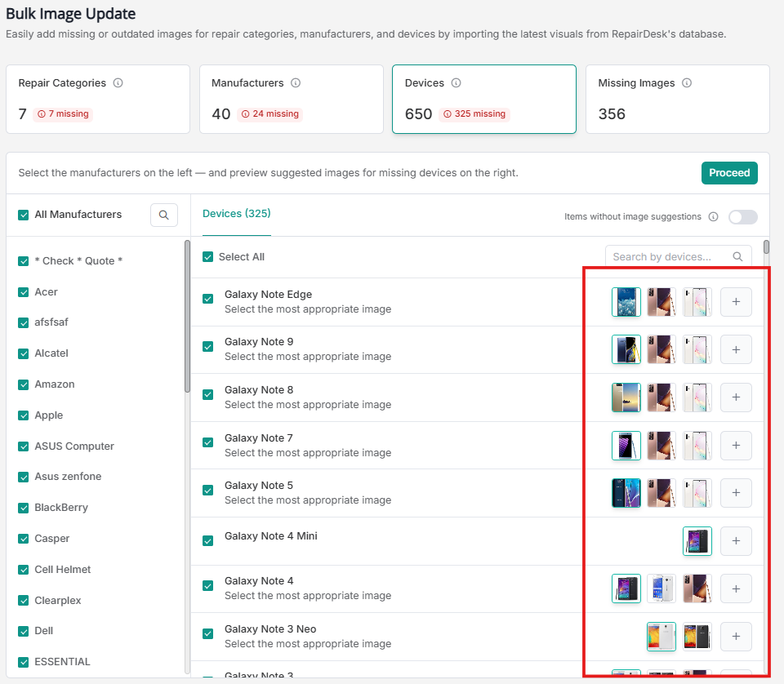Select the Manufacturers summary card
Image resolution: width=784 pixels, height=684 pixels.
(291, 99)
